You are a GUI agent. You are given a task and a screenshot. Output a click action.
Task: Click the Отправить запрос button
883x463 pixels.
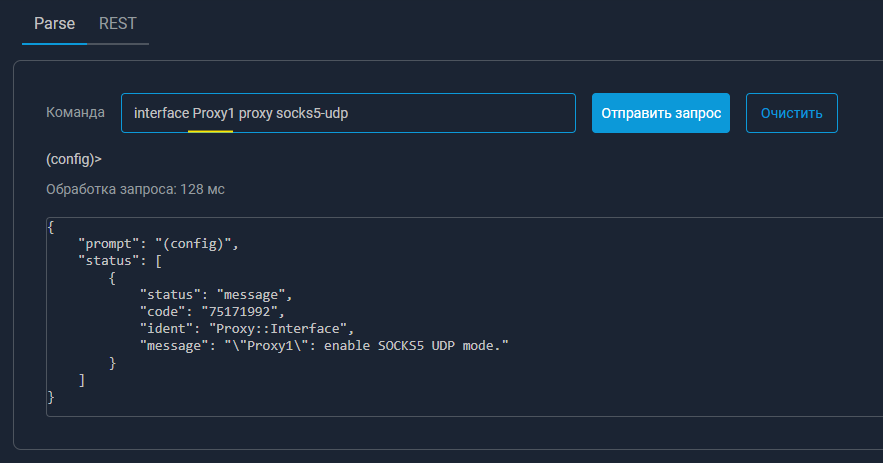[660, 113]
